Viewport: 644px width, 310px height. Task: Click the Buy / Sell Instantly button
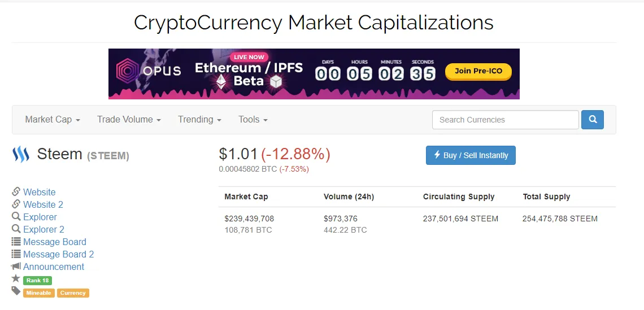[x=471, y=155]
